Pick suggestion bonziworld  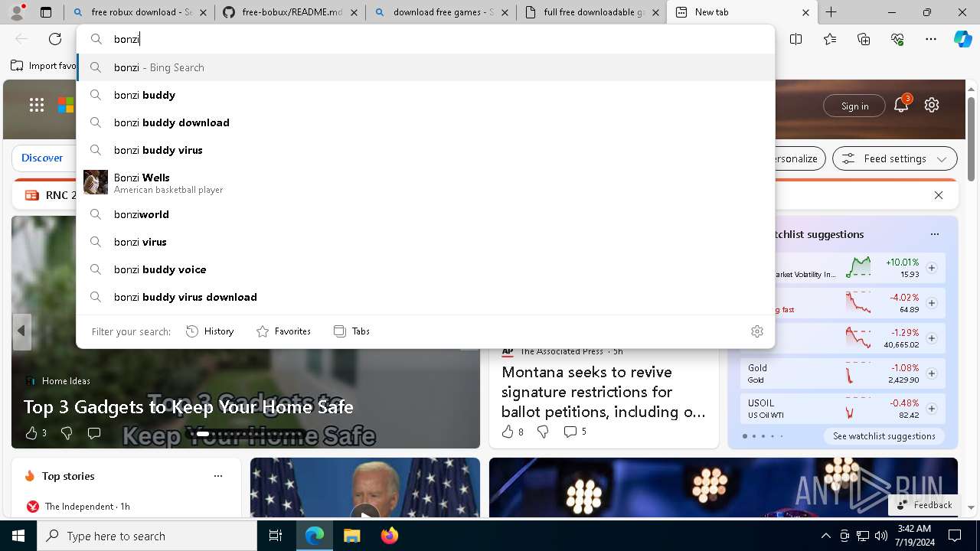pos(426,214)
